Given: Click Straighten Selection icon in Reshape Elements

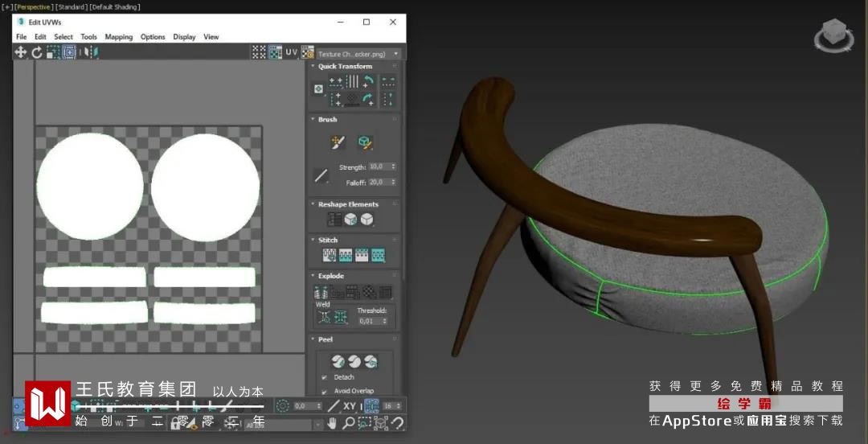Looking at the screenshot, I should click(335, 220).
